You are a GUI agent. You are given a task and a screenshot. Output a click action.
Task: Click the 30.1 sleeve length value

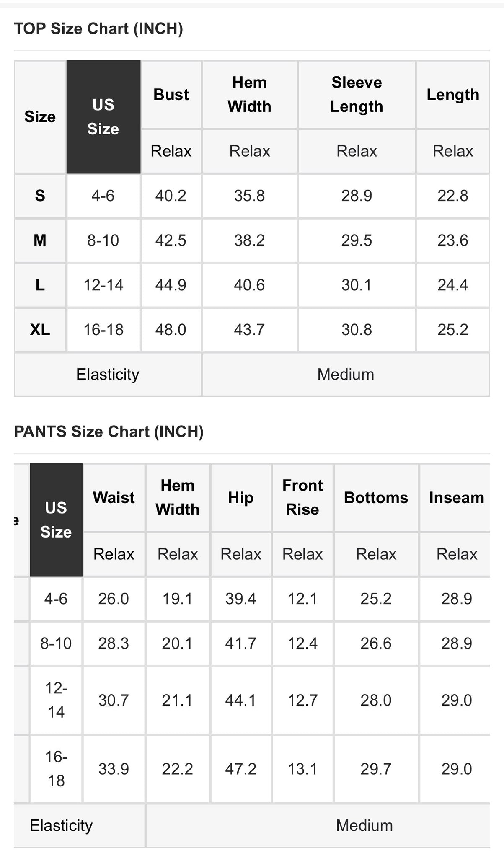click(x=357, y=285)
